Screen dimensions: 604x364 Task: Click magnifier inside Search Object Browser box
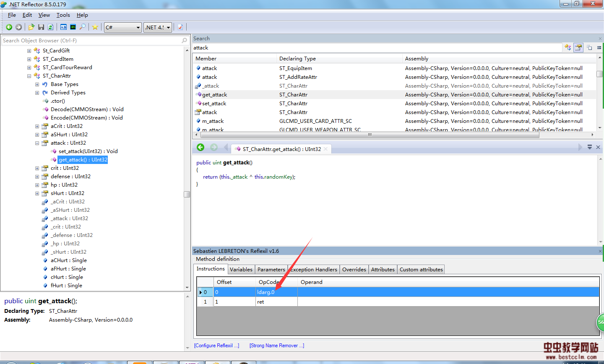(184, 40)
